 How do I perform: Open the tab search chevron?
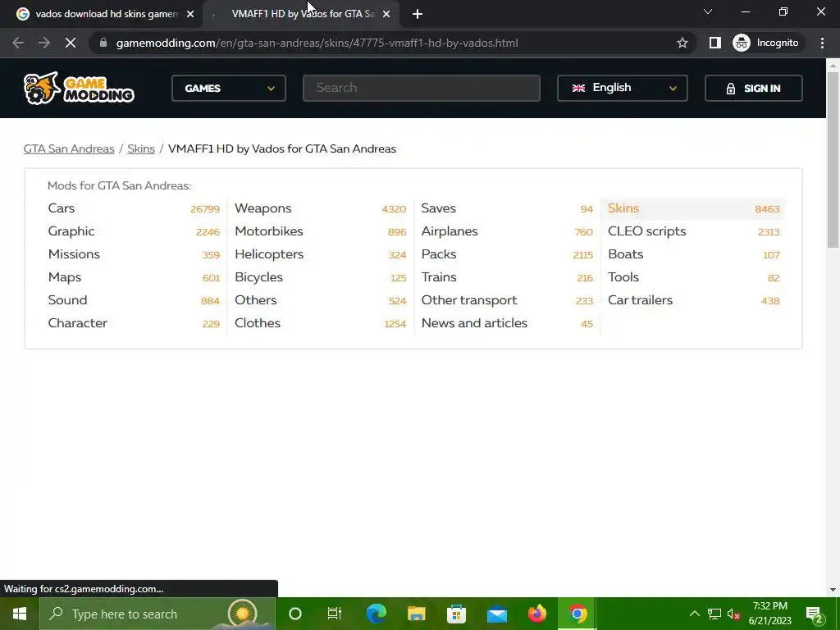[708, 11]
